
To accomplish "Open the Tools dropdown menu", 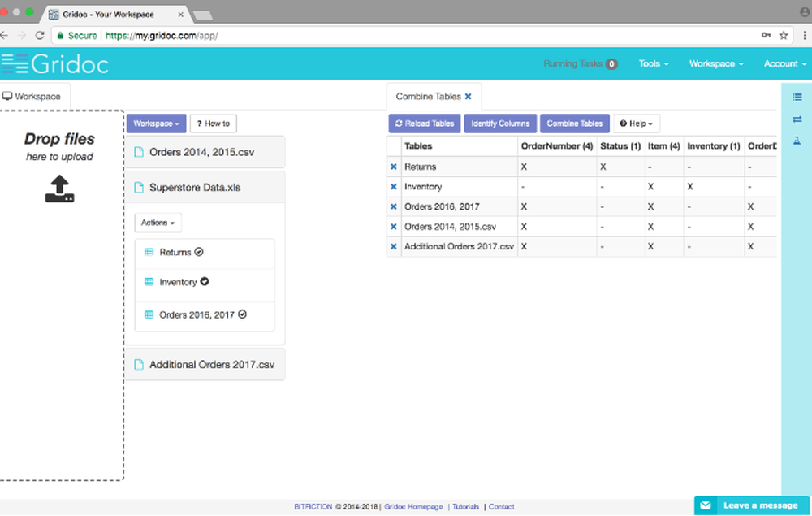I will 653,63.
